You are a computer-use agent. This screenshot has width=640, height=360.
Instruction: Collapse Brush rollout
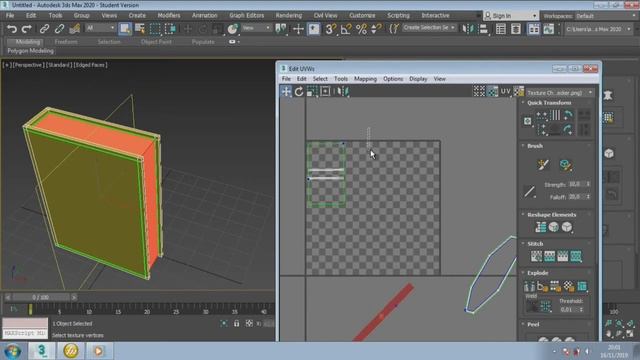coord(535,146)
